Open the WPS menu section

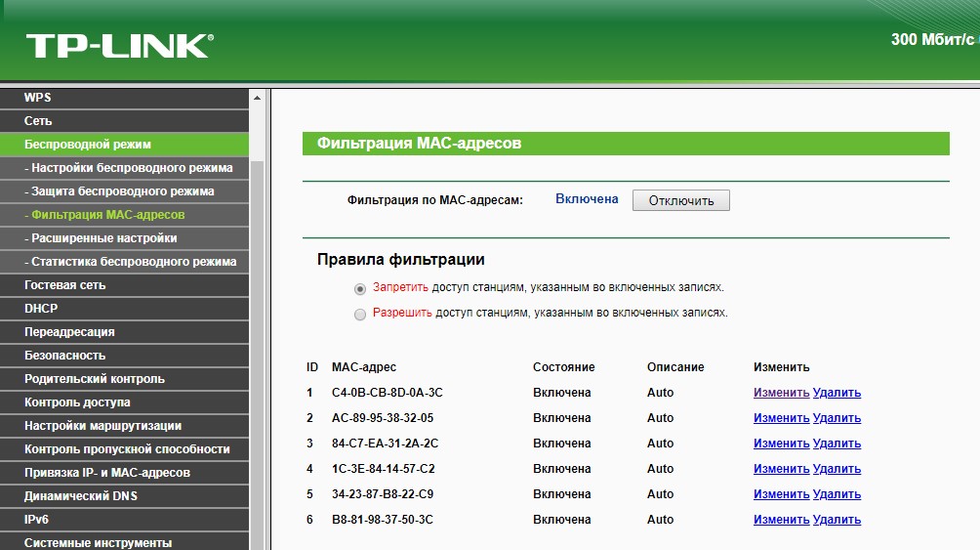pos(124,98)
